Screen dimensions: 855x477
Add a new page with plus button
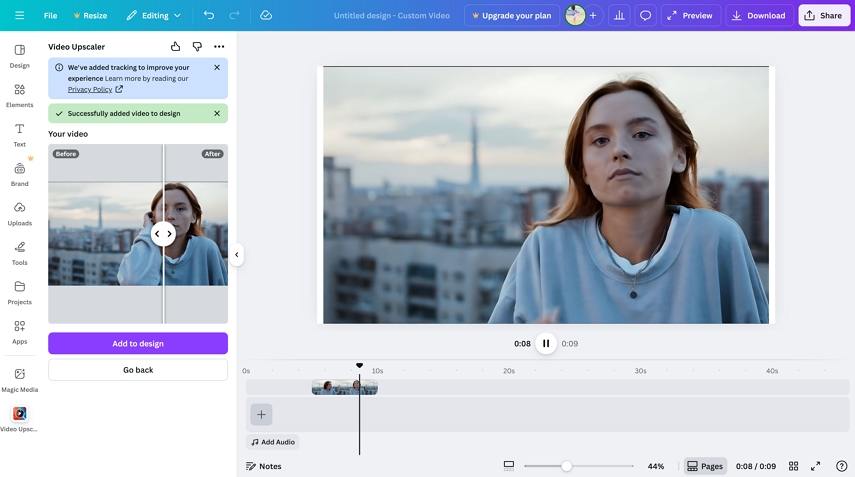tap(261, 414)
